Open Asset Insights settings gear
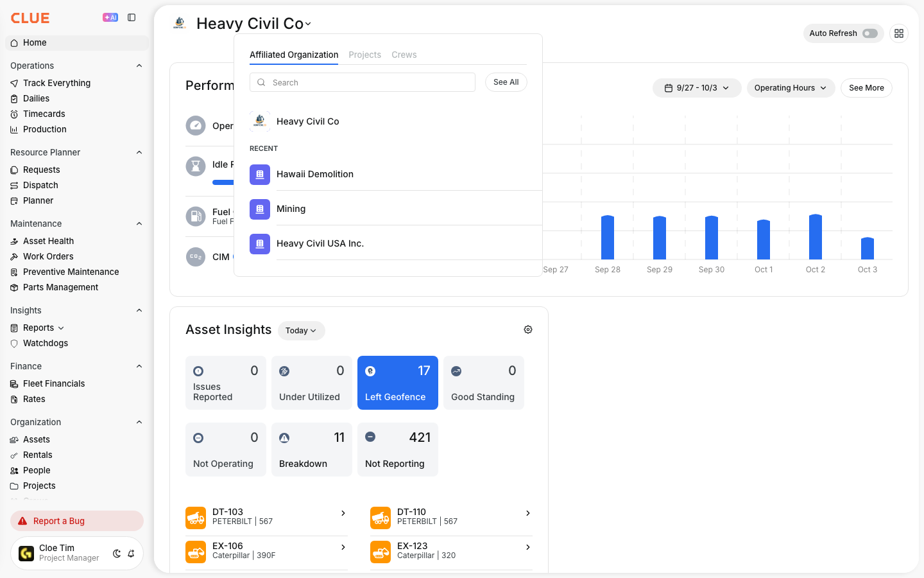The width and height of the screenshot is (924, 578). point(528,329)
